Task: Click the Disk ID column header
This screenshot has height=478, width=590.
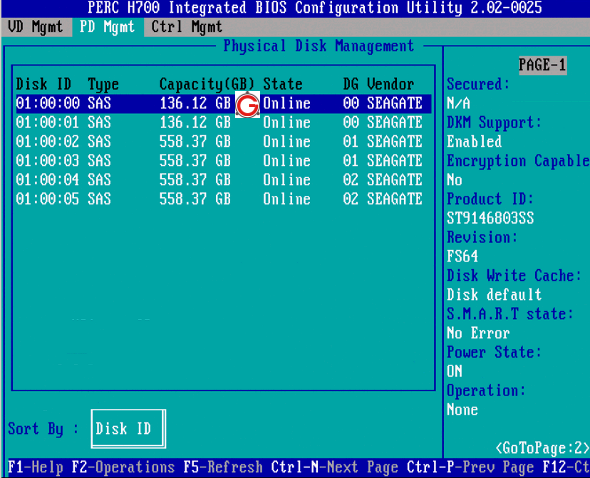Action: pyautogui.click(x=44, y=84)
